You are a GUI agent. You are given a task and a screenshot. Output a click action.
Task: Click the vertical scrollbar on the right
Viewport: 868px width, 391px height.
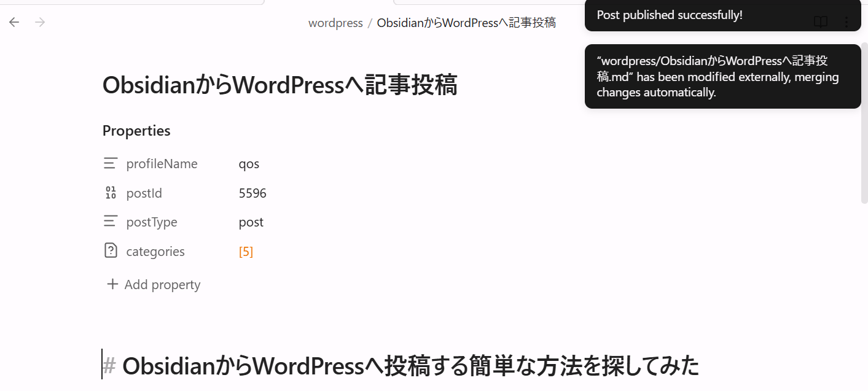pos(864,123)
